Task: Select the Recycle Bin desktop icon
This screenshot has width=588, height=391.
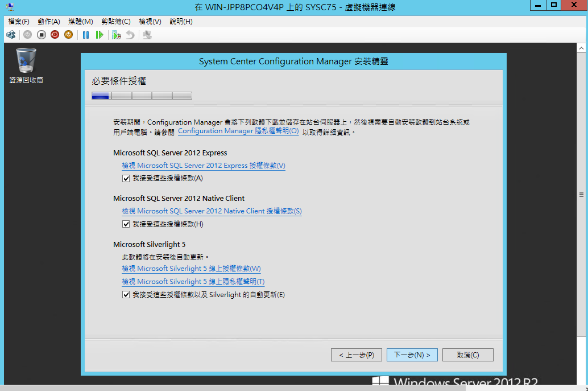Action: coord(26,65)
